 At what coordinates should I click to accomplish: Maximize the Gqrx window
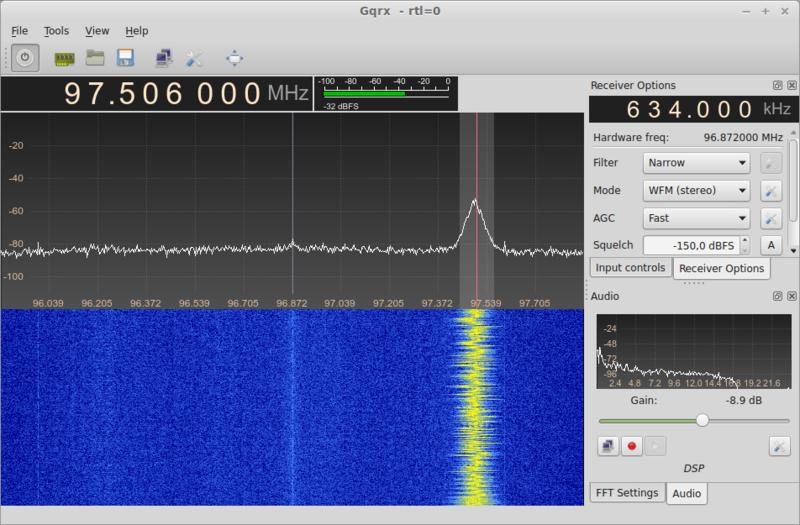tap(765, 11)
